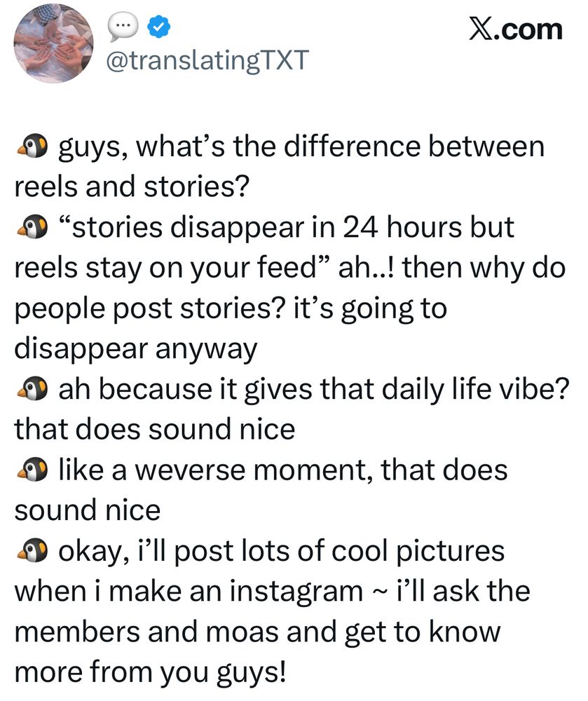Image resolution: width=588 pixels, height=701 pixels.
Task: Click the speech bubble emoji icon
Action: [x=123, y=27]
